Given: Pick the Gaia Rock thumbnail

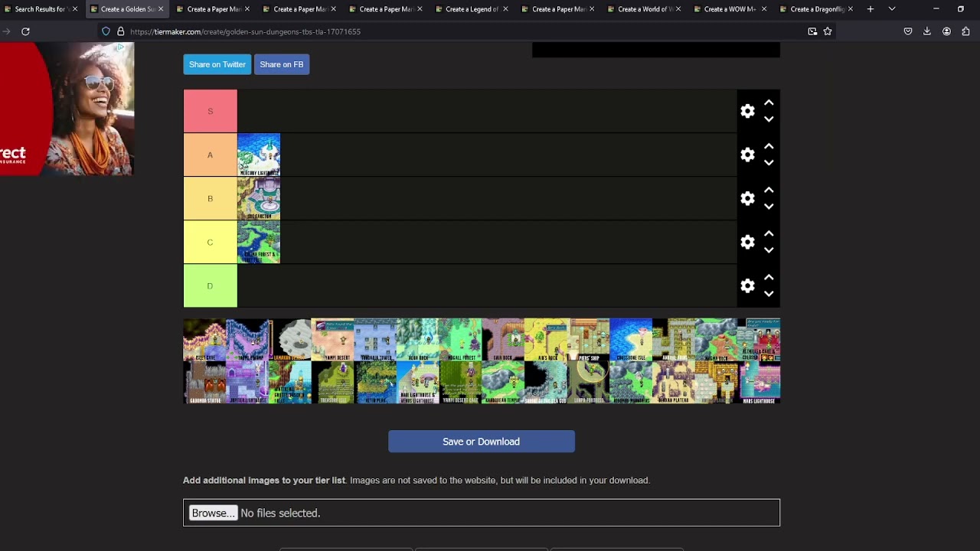Looking at the screenshot, I should (504, 340).
